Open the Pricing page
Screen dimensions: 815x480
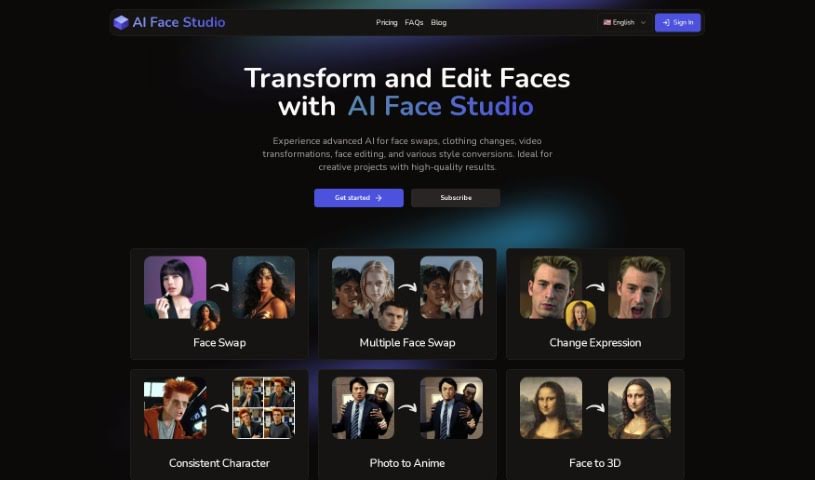click(387, 22)
